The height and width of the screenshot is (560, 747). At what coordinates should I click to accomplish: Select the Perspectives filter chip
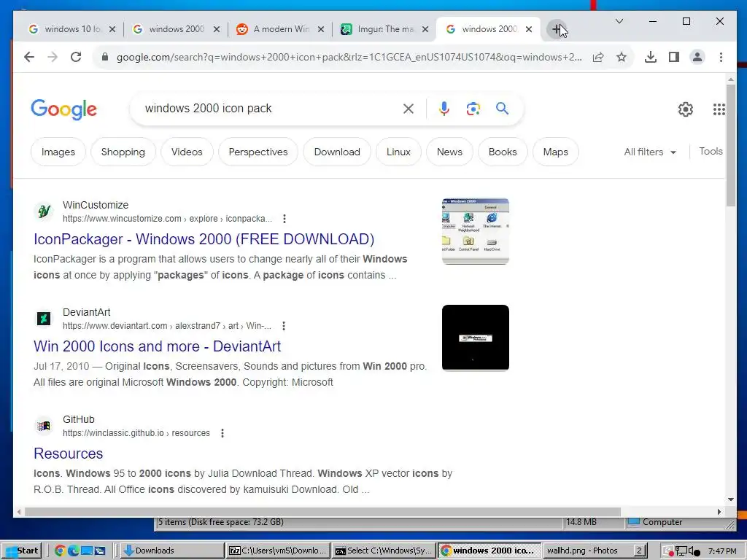(258, 152)
